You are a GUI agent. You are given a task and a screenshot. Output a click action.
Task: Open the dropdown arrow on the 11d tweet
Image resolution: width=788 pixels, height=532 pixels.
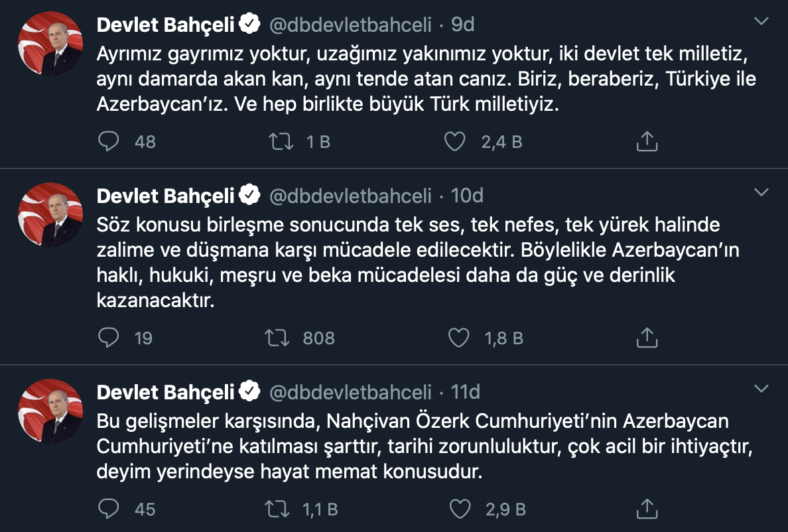click(x=763, y=389)
